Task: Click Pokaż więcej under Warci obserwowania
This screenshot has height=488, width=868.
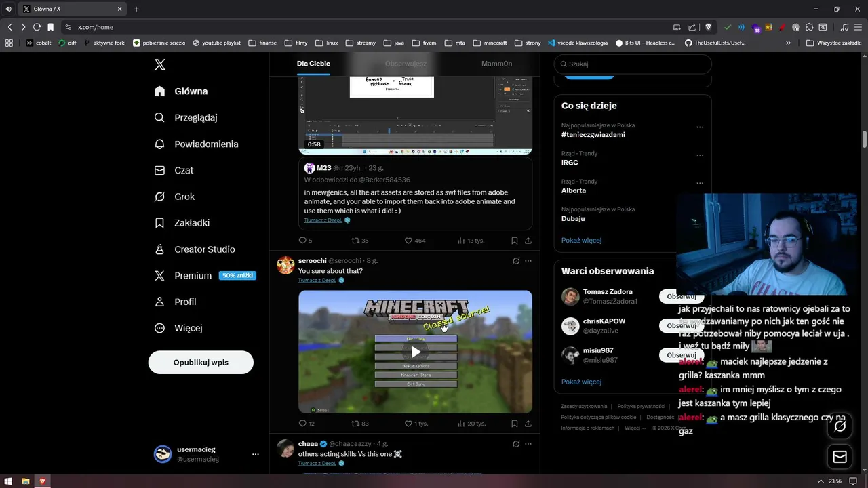Action: [581, 382]
